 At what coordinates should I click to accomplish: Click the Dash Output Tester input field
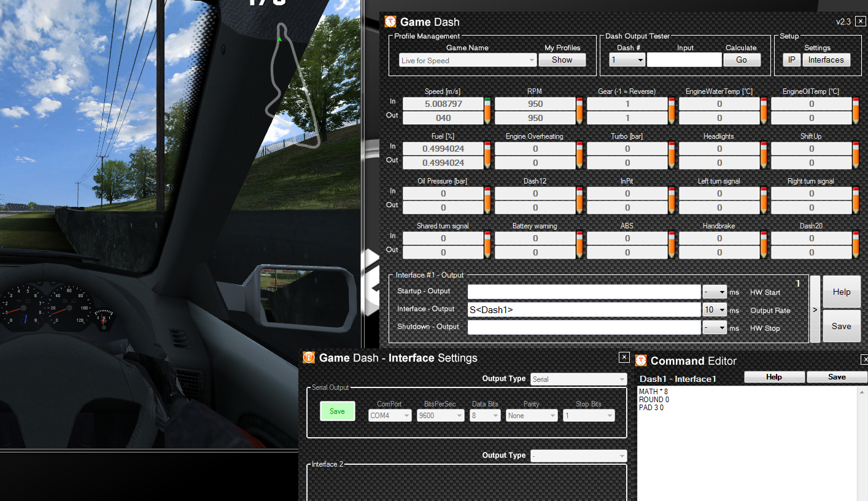point(684,60)
